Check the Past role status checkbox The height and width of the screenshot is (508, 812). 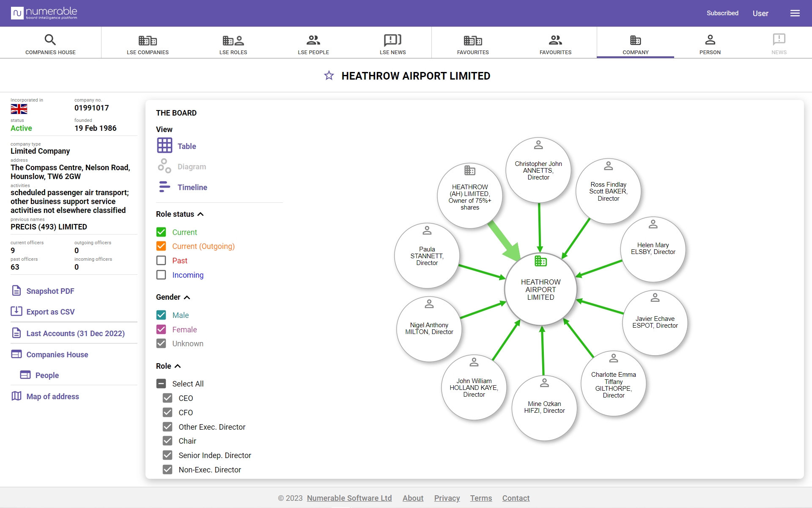tap(161, 260)
